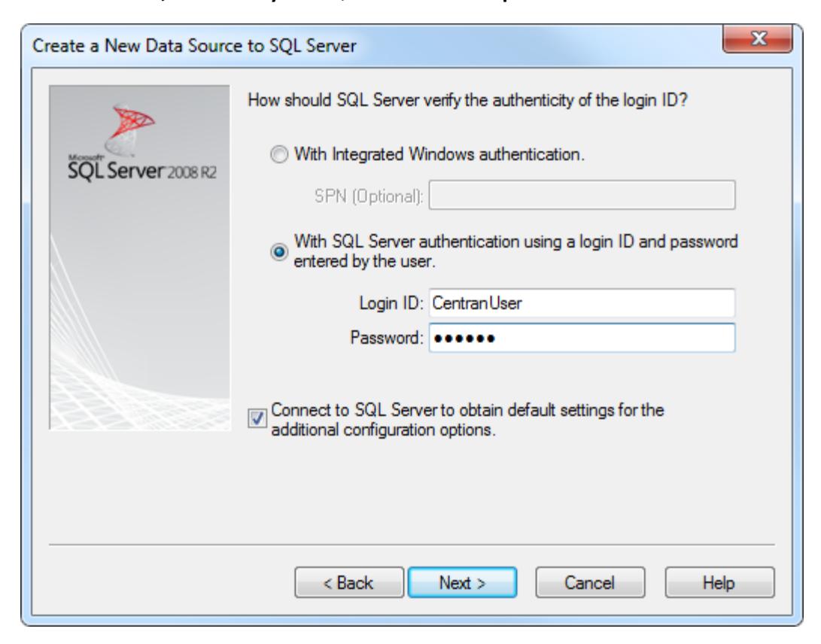Toggle the Connect to SQL Server checkbox
Image resolution: width=821 pixels, height=644 pixels.
click(257, 418)
